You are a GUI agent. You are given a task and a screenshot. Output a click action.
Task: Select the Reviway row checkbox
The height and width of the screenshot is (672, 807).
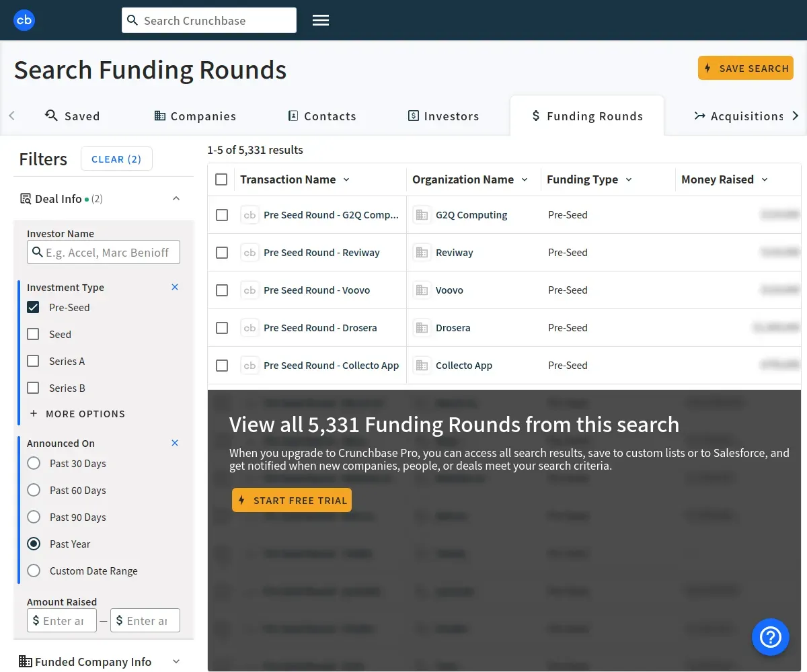click(x=222, y=253)
